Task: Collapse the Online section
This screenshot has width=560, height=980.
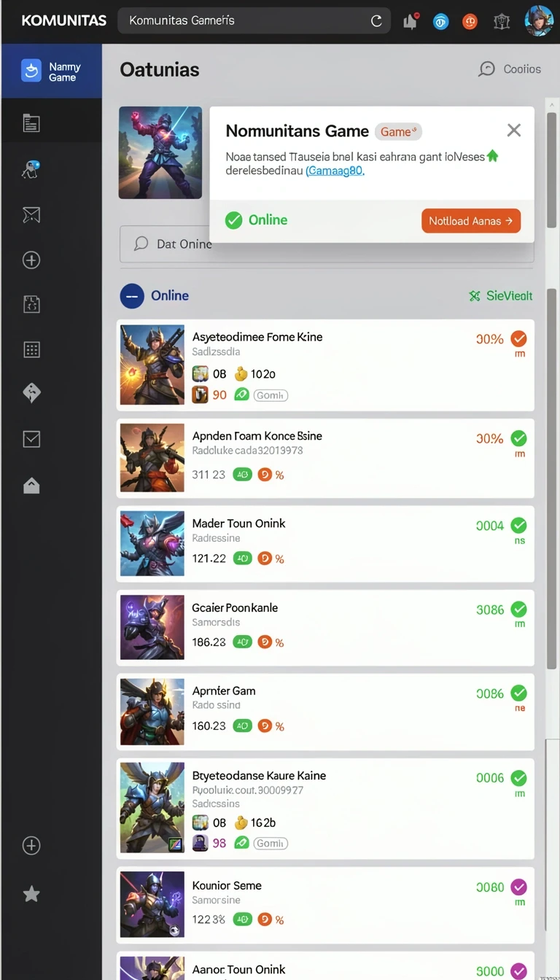Action: [x=132, y=296]
